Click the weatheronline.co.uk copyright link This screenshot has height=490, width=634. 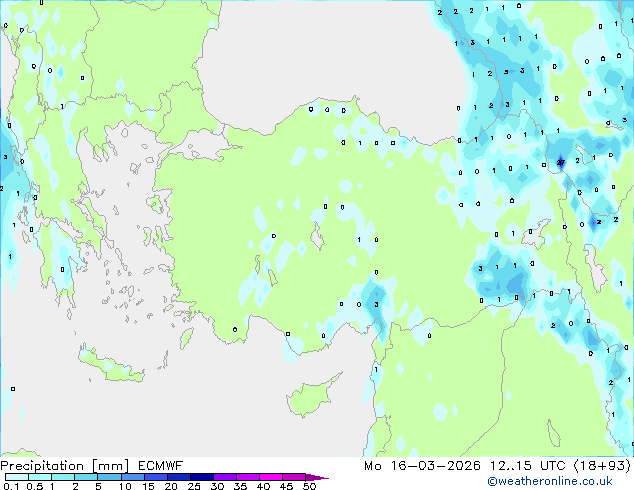549,481
